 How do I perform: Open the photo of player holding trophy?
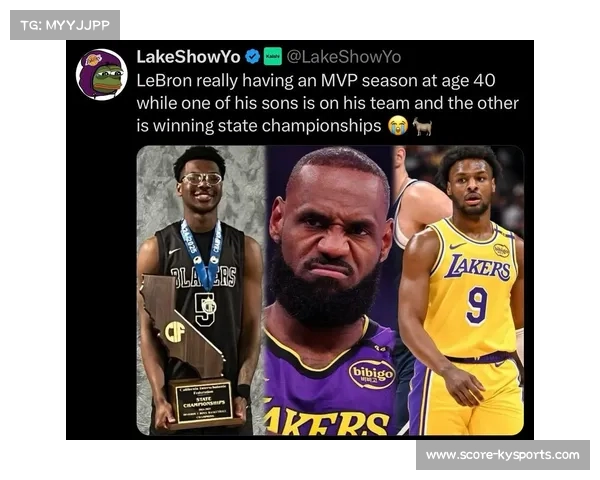point(201,290)
